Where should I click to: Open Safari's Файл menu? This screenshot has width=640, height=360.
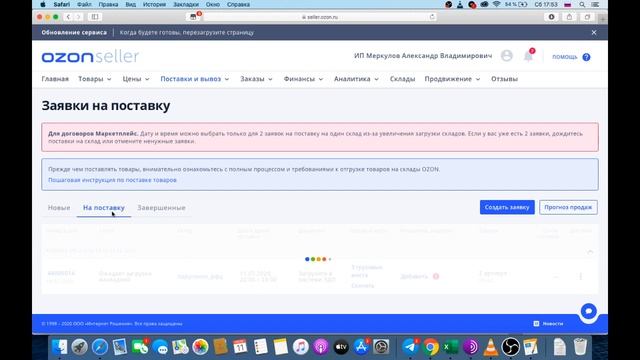pyautogui.click(x=84, y=4)
